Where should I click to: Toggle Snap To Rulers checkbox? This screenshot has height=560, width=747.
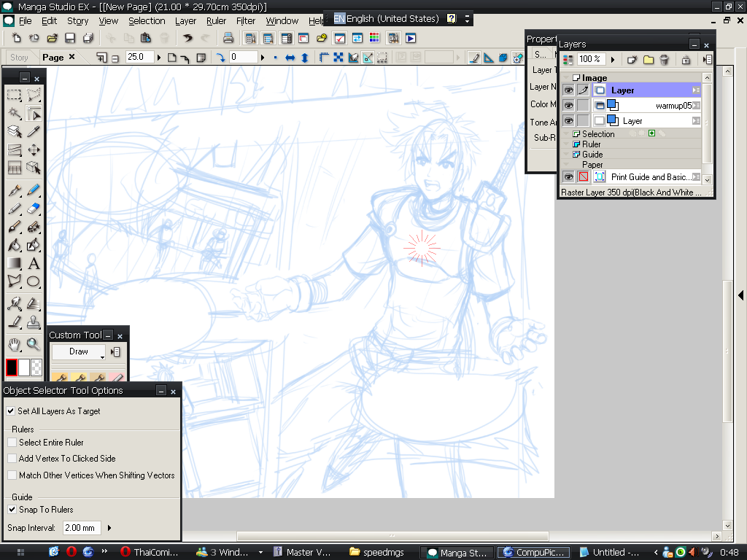coord(12,510)
